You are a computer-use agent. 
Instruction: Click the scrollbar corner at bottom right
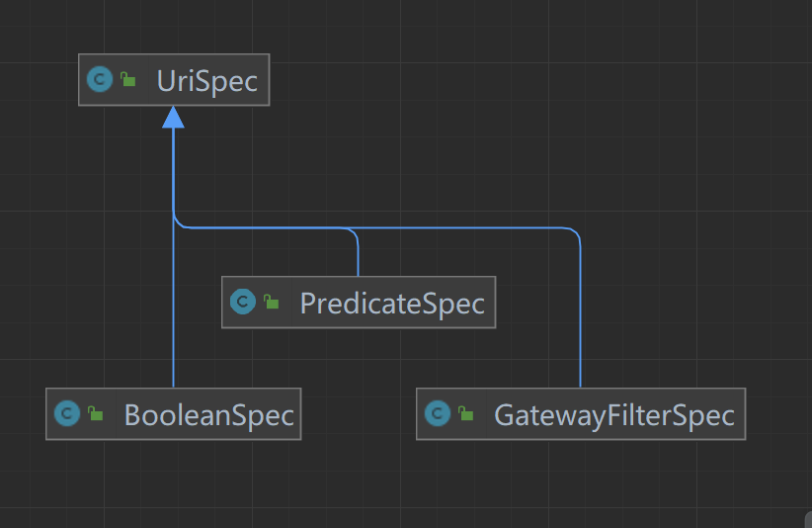coord(808,520)
